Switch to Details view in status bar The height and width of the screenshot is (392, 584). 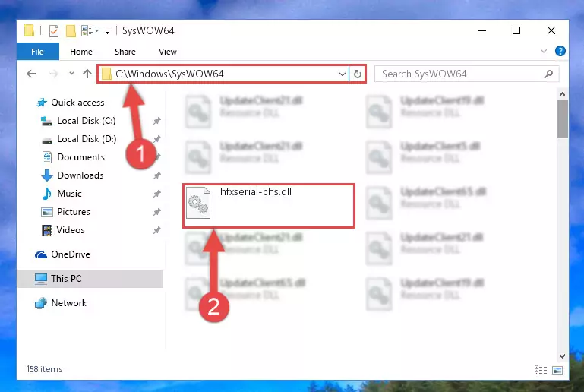(x=541, y=370)
